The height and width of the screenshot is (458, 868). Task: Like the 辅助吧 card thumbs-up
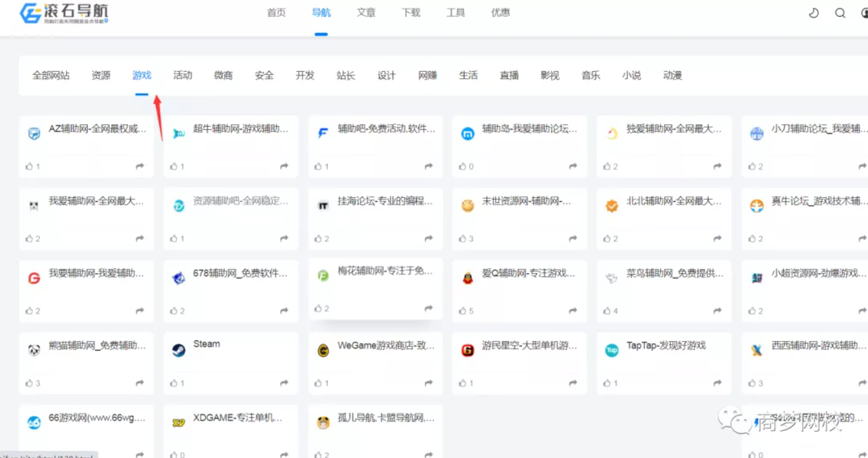[318, 166]
